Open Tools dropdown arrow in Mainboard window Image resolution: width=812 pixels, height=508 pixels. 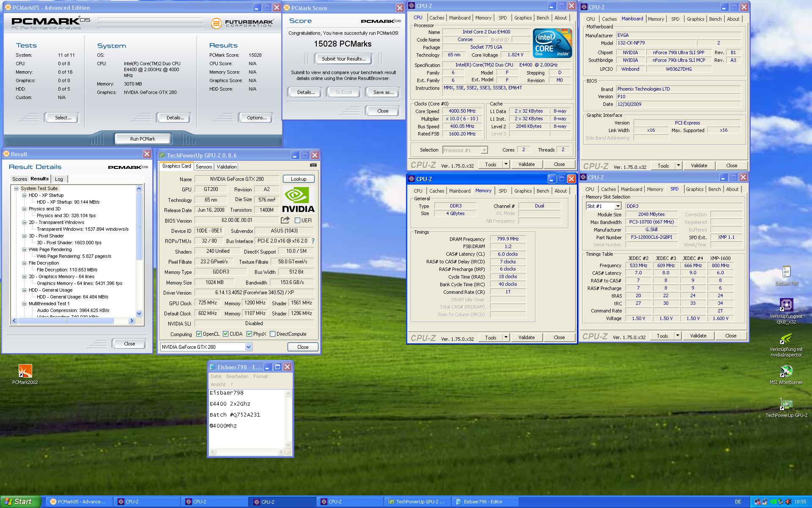click(x=678, y=166)
